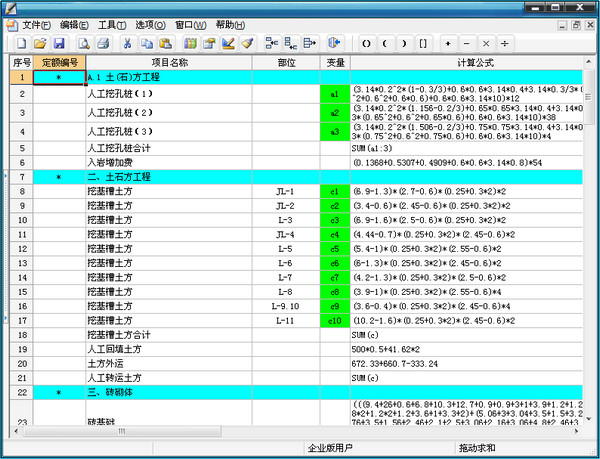Click the Save floppy disk icon
Image resolution: width=600 pixels, height=459 pixels.
coord(59,44)
